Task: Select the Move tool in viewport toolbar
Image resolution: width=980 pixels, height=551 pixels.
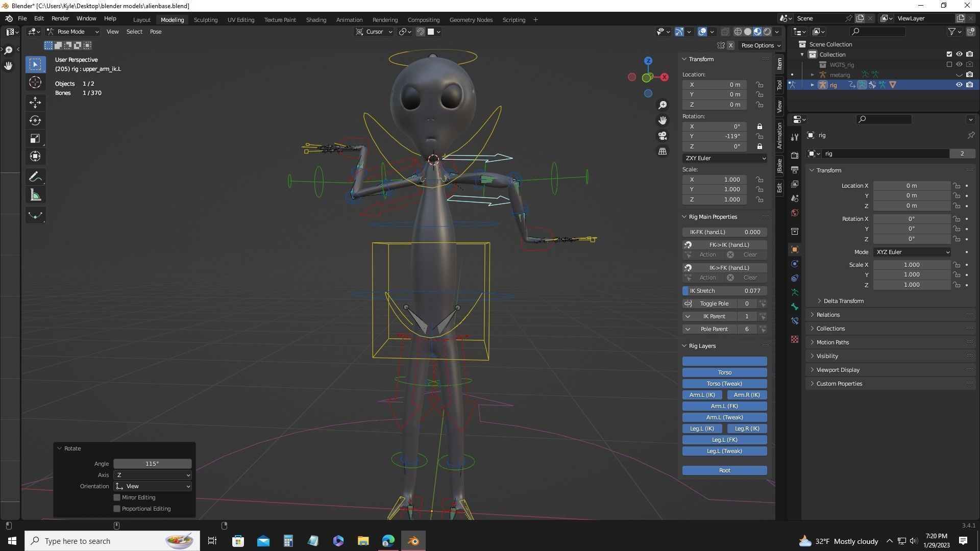Action: tap(35, 103)
